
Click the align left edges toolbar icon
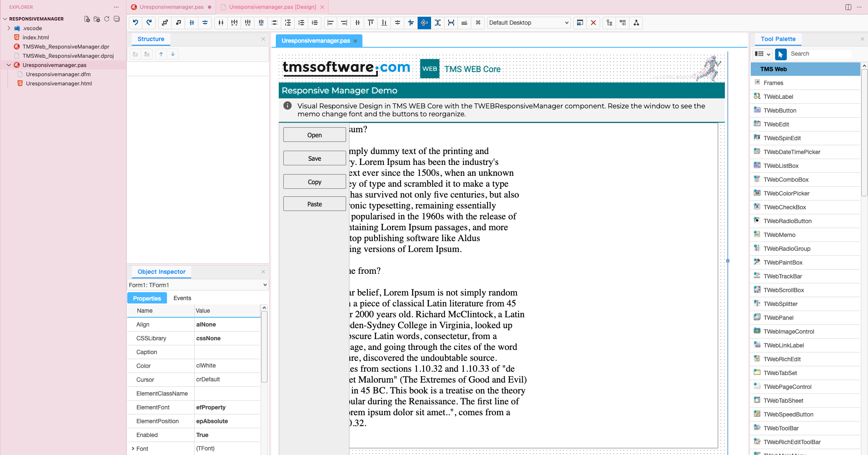(330, 23)
